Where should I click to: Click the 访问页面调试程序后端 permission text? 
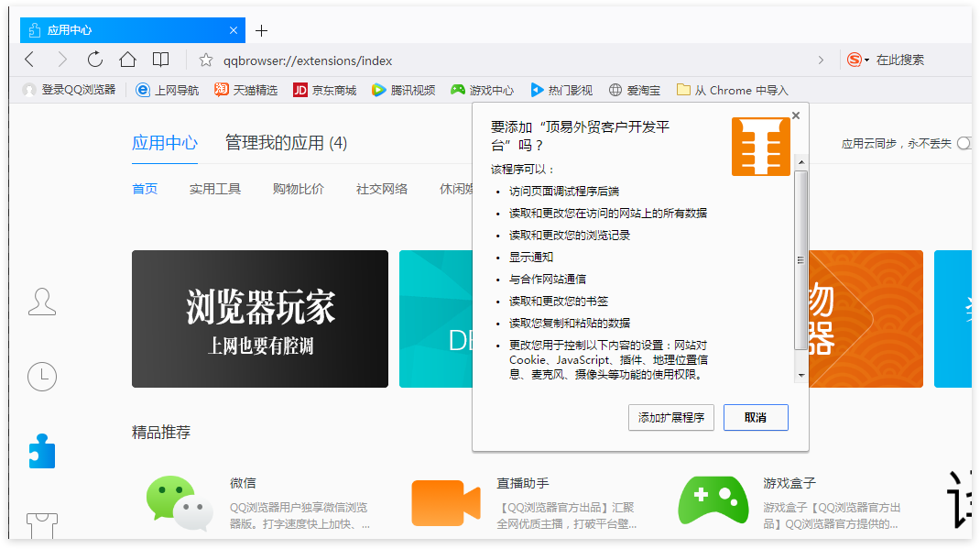tap(564, 192)
